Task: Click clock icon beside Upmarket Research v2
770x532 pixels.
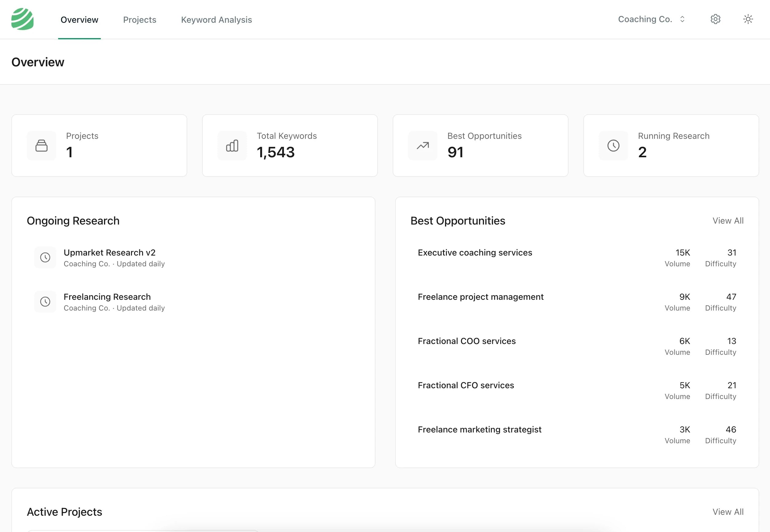Action: tap(46, 257)
